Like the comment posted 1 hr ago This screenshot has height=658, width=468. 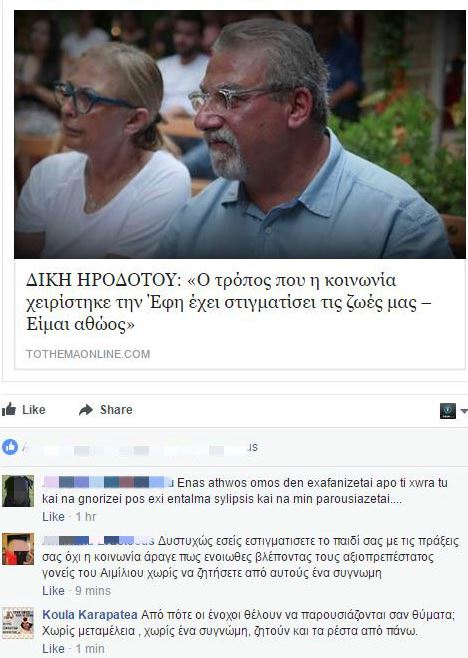[53, 517]
